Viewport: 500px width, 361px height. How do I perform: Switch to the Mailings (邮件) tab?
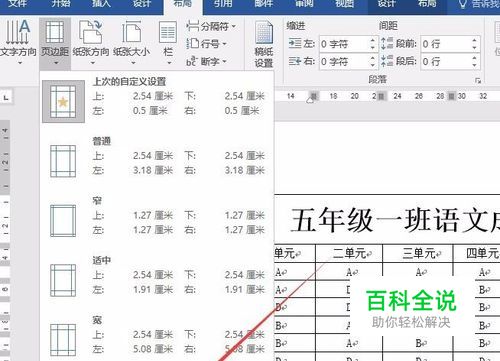click(x=263, y=4)
